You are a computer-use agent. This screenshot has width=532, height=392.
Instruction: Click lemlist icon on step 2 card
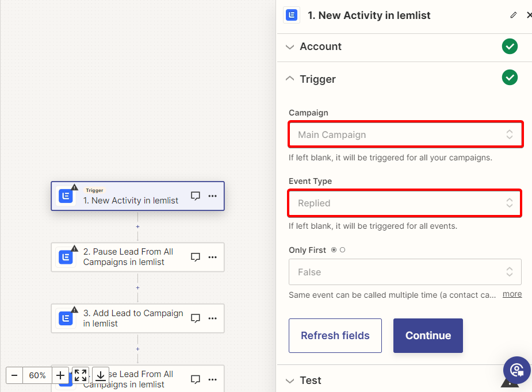pyautogui.click(x=66, y=257)
